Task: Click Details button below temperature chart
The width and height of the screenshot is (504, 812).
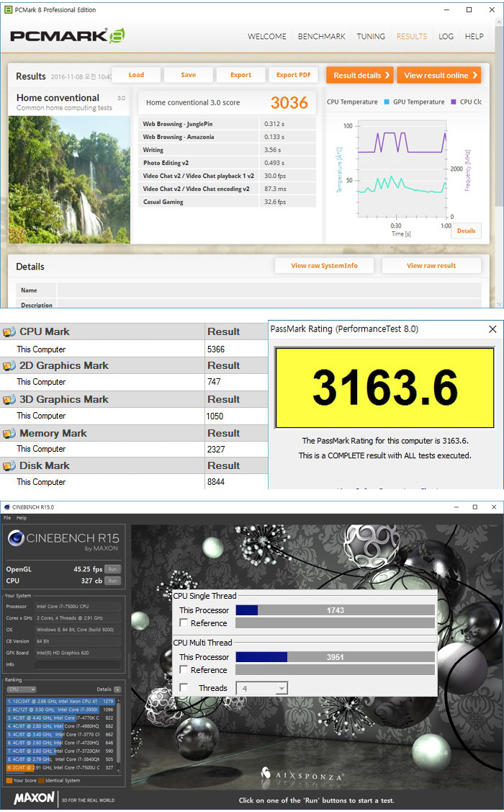Action: coord(467,231)
